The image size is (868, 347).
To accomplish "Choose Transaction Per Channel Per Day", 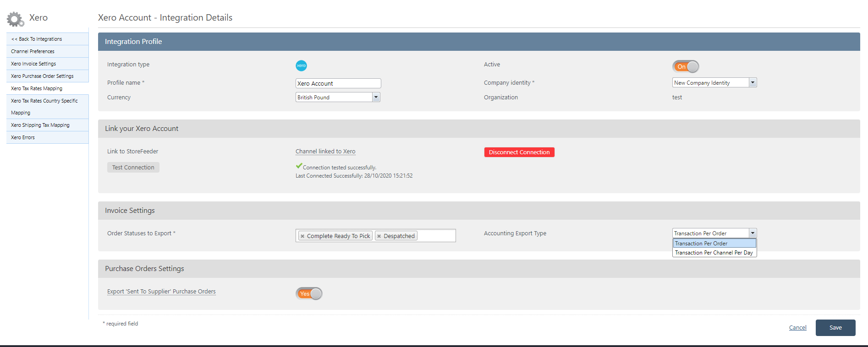I will tap(714, 253).
